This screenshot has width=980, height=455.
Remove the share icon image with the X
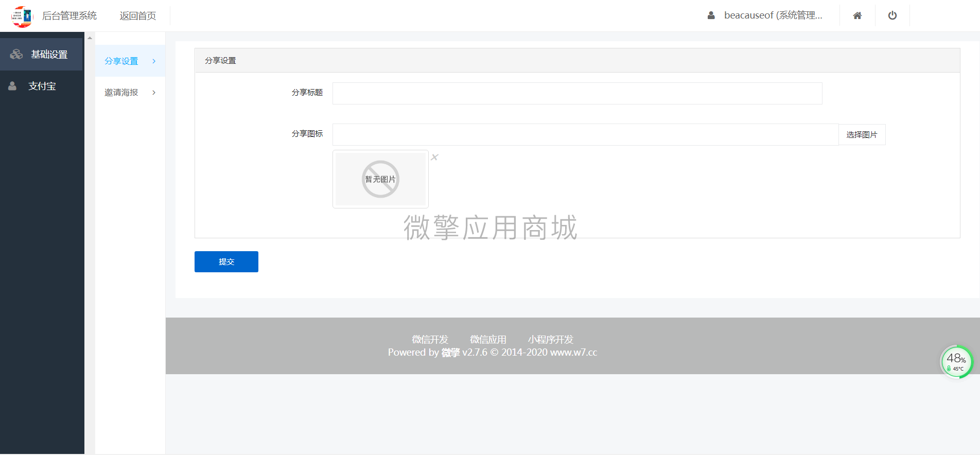(434, 157)
